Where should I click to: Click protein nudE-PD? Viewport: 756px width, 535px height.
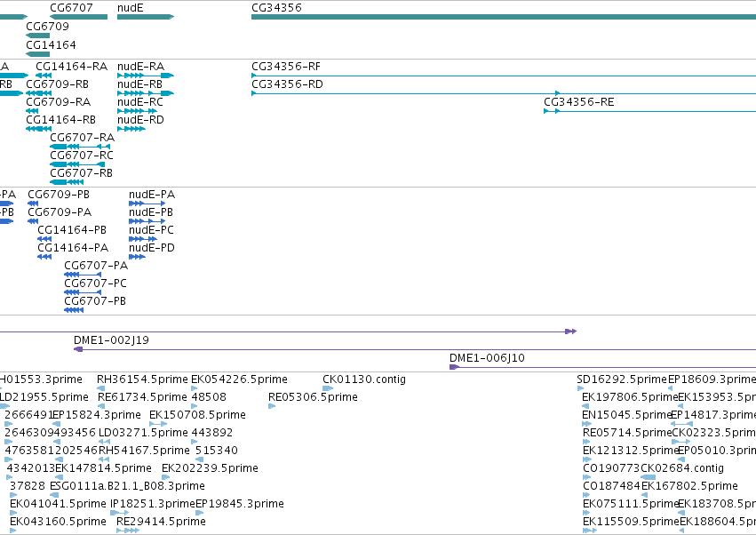138,257
